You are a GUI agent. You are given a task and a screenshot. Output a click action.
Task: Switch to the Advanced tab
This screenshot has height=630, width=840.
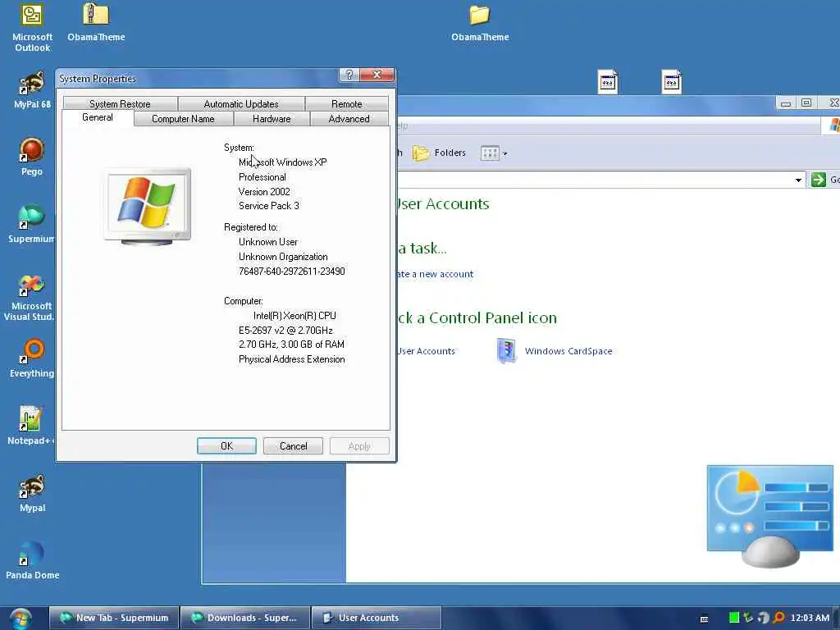pos(349,118)
